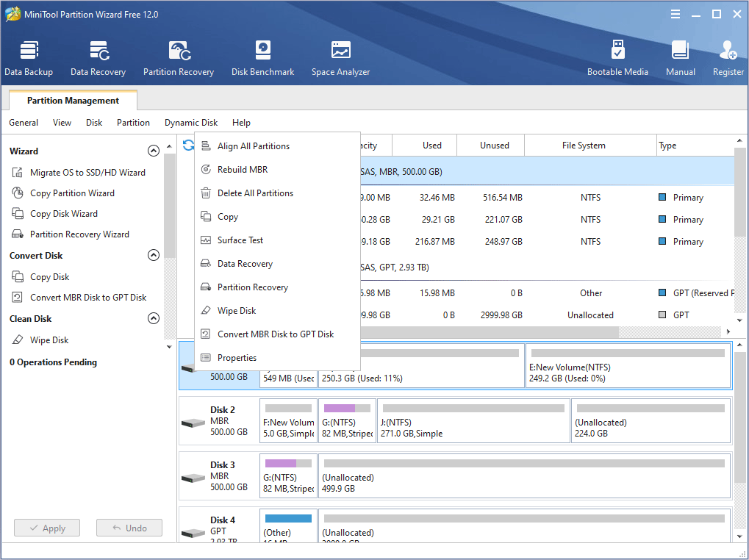Click the Align All Partitions menu icon
The height and width of the screenshot is (560, 749).
206,146
